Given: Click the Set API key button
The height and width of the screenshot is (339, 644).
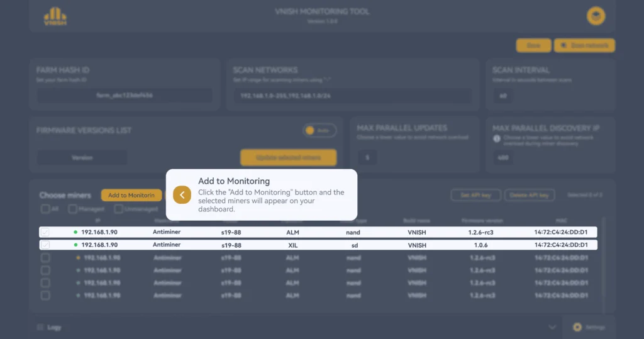Looking at the screenshot, I should coord(475,195).
